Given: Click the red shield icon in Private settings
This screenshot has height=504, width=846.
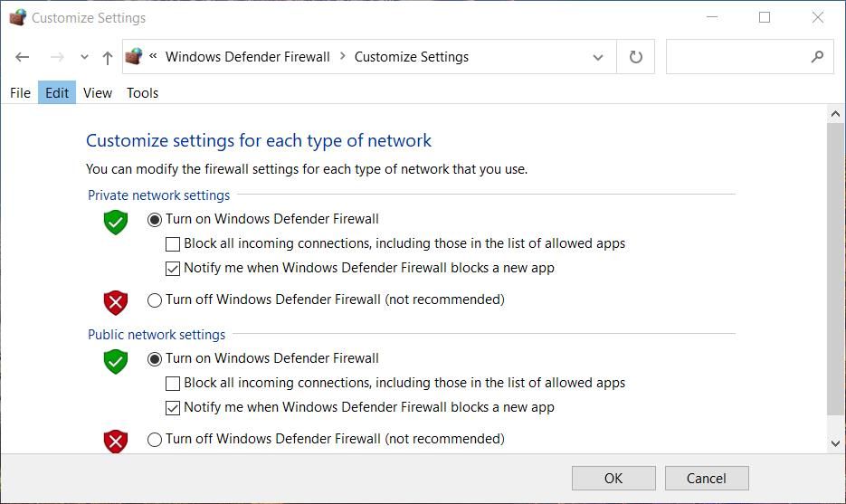Looking at the screenshot, I should pos(116,303).
